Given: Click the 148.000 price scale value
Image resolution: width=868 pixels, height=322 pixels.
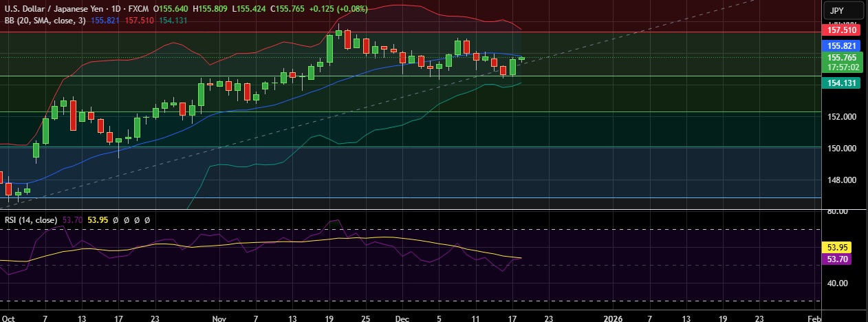Looking at the screenshot, I should [840, 180].
